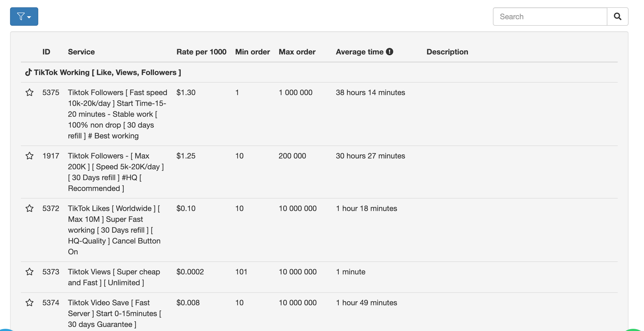This screenshot has height=331, width=644.
Task: Click the star beside service 5374
Action: click(29, 303)
